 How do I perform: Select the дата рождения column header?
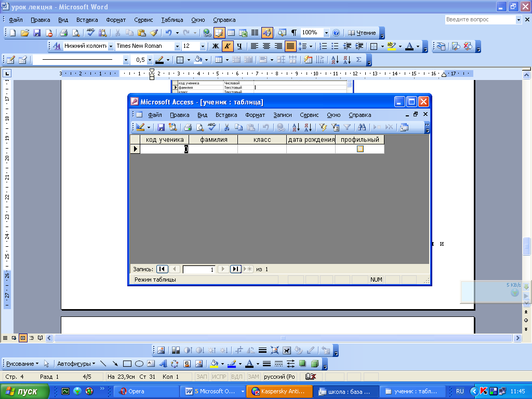coord(311,139)
